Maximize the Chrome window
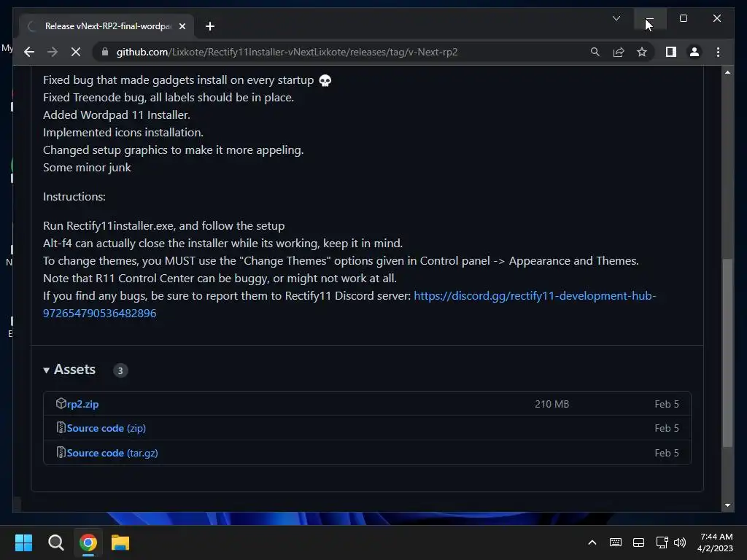 [683, 18]
